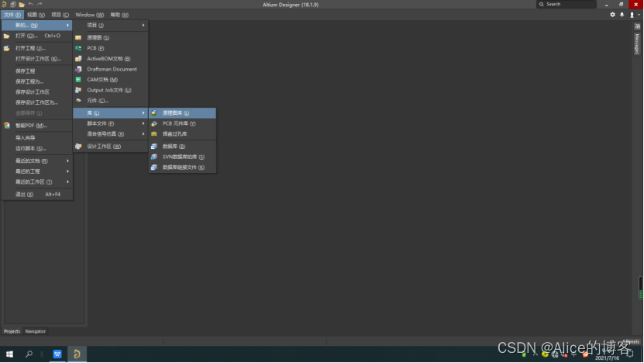
Task: Click the CAM文档 icon
Action: (78, 79)
